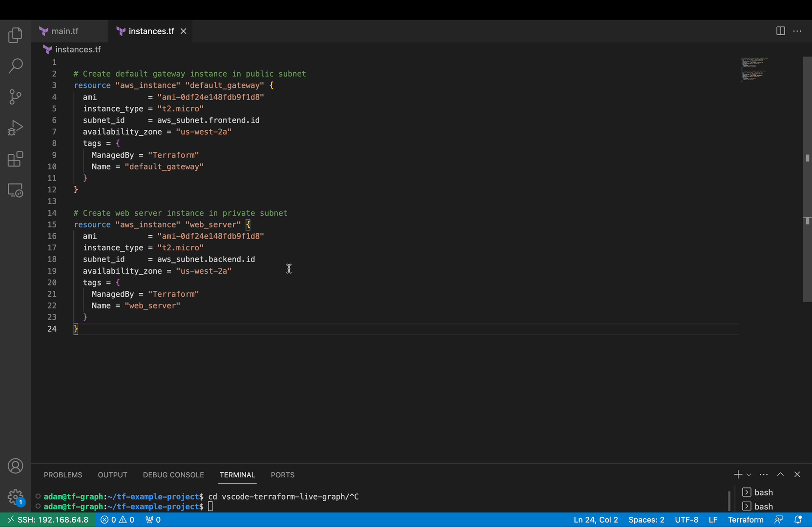Open the Run and Debug view
Image resolution: width=812 pixels, height=527 pixels.
click(x=15, y=128)
